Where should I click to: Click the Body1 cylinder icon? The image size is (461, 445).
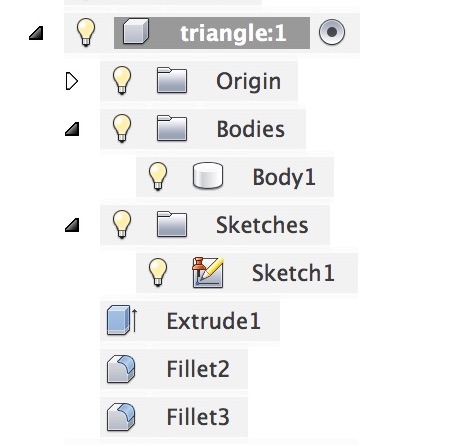tap(208, 175)
